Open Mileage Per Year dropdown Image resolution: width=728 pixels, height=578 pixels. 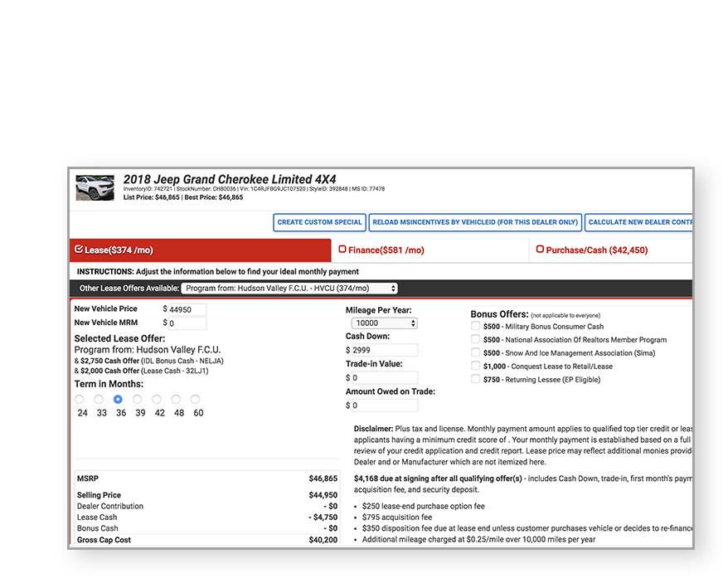point(385,323)
